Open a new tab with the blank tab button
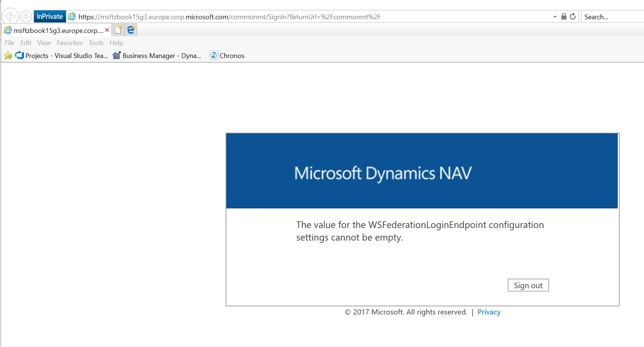 tap(118, 30)
